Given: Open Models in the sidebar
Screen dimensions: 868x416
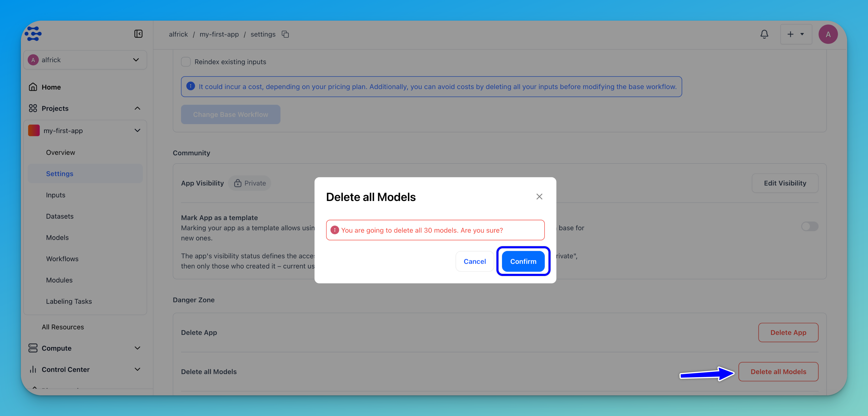Looking at the screenshot, I should (x=57, y=238).
